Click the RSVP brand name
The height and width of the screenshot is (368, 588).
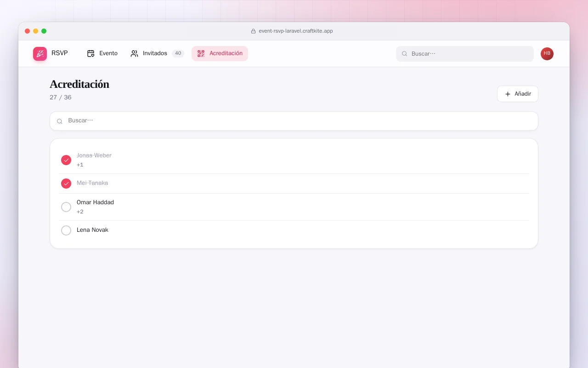click(x=60, y=53)
